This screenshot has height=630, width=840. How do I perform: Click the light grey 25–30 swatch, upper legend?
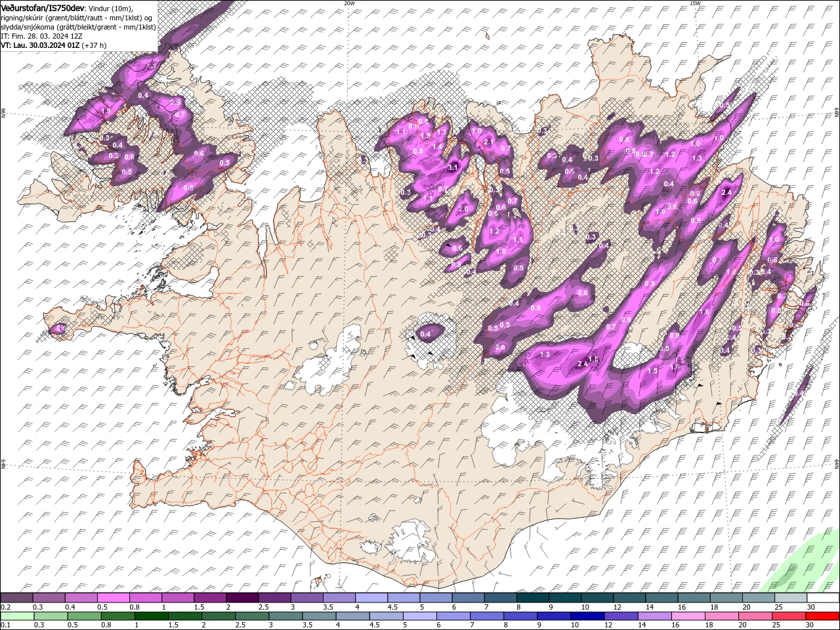(x=791, y=598)
